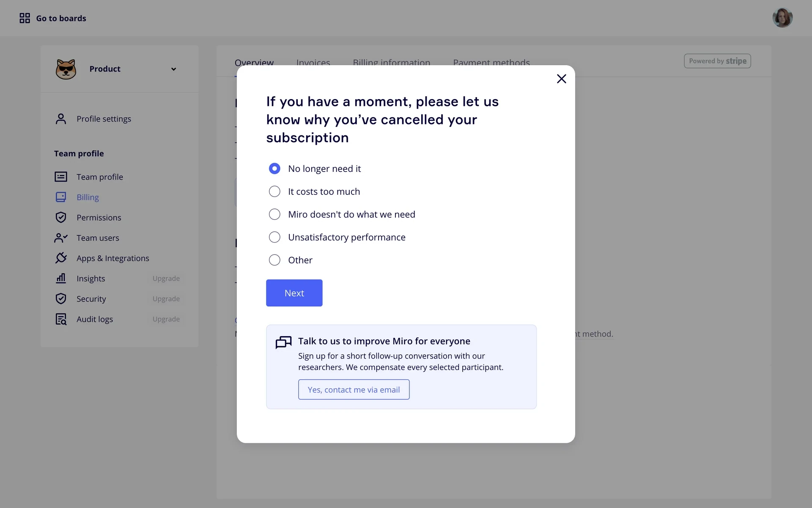812x508 pixels.
Task: Open Team users in sidebar
Action: tap(98, 238)
